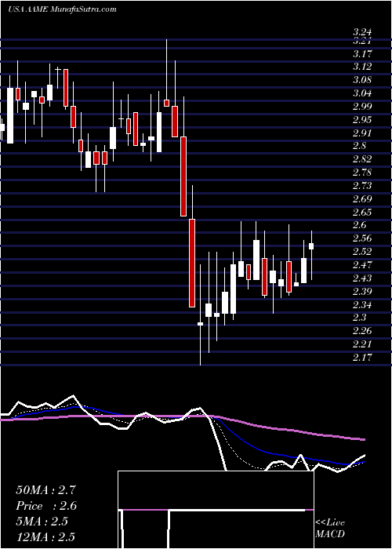The width and height of the screenshot is (392, 549).
Task: Select the 2.95 price level label
Action: click(x=362, y=120)
